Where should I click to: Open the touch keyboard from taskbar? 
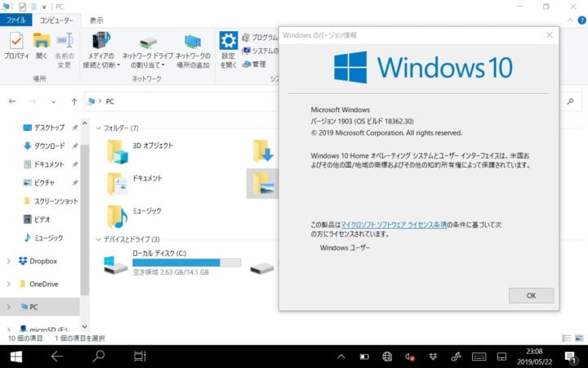tap(479, 357)
